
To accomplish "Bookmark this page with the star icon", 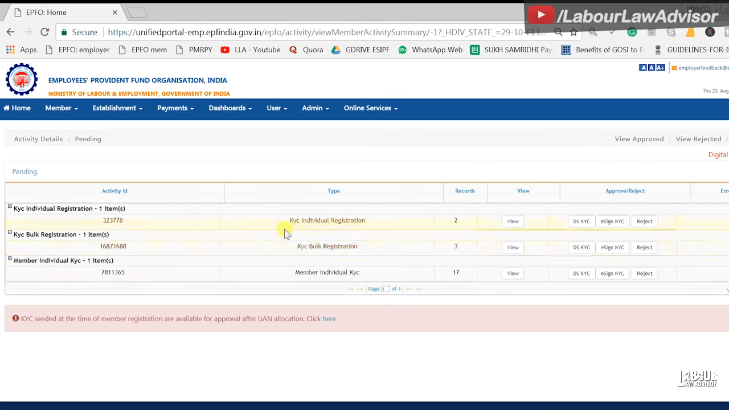I will [x=574, y=32].
